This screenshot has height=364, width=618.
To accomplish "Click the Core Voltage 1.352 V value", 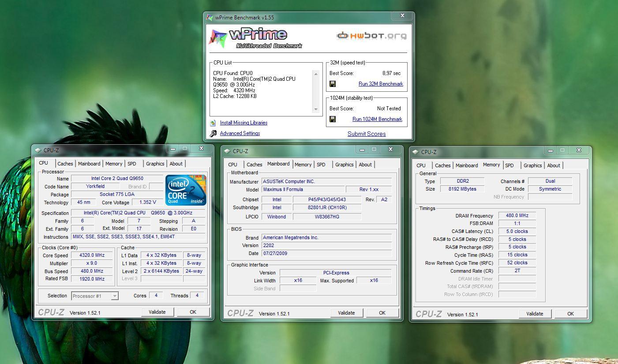I will pyautogui.click(x=147, y=203).
